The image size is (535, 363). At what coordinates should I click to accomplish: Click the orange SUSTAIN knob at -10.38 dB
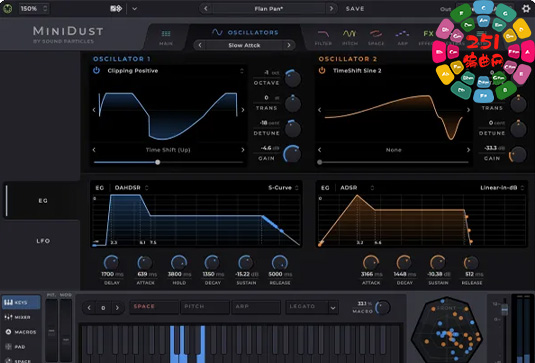coord(438,262)
